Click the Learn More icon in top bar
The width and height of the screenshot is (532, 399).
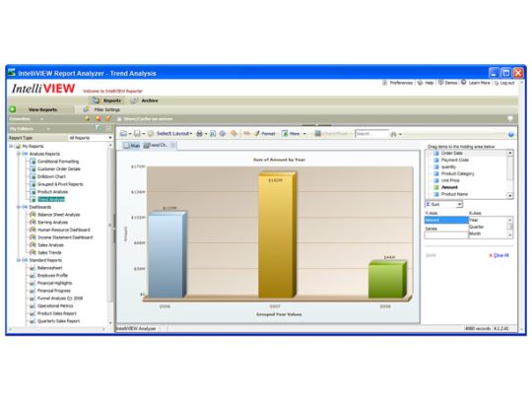pos(464,83)
